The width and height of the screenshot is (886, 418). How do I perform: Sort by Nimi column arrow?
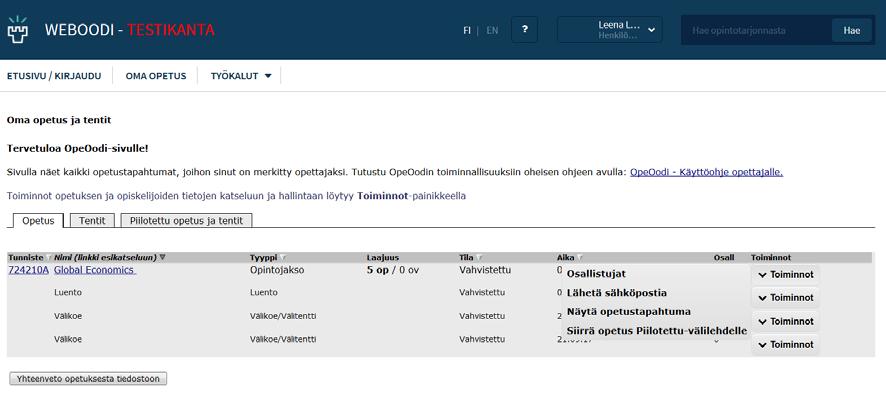(x=163, y=258)
